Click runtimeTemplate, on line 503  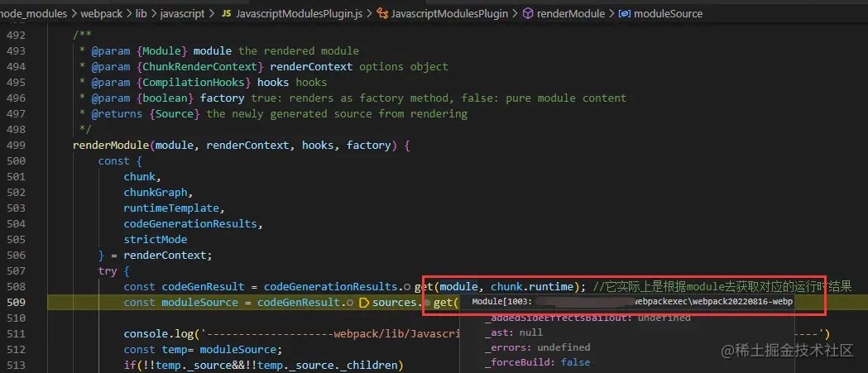(175, 208)
